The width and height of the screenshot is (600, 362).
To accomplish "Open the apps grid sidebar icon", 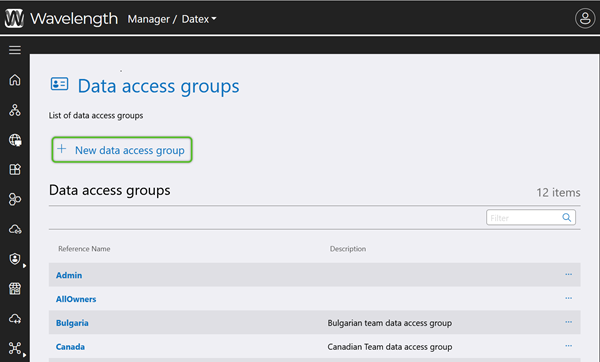I will point(15,170).
